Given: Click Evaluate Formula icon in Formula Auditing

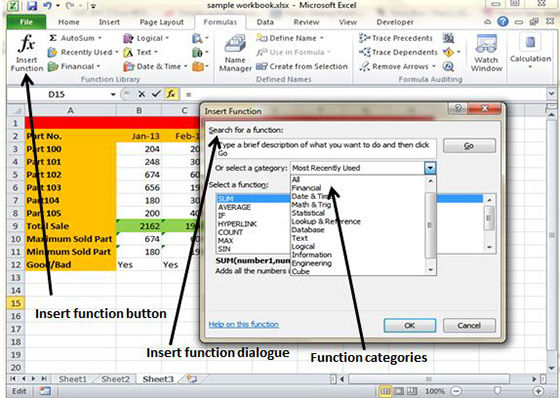Looking at the screenshot, I should (448, 66).
